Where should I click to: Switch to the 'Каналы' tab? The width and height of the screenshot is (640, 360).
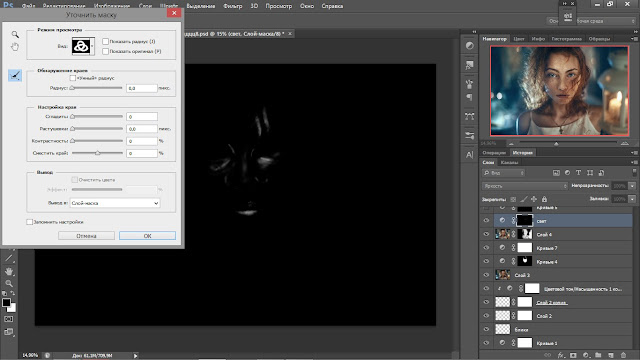pyautogui.click(x=509, y=162)
